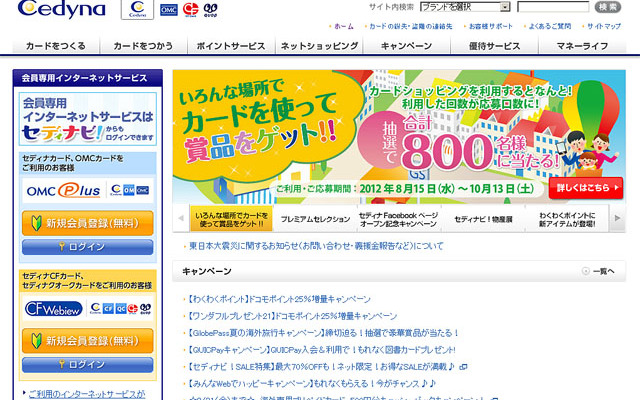The width and height of the screenshot is (640, 400).
Task: Click 詳しくはこちら red banner button
Action: coord(586,188)
